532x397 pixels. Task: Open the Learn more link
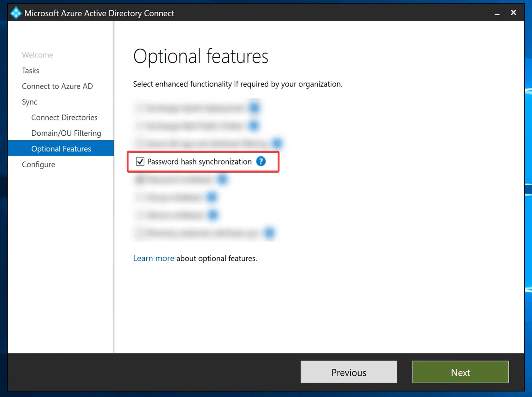pyautogui.click(x=154, y=259)
